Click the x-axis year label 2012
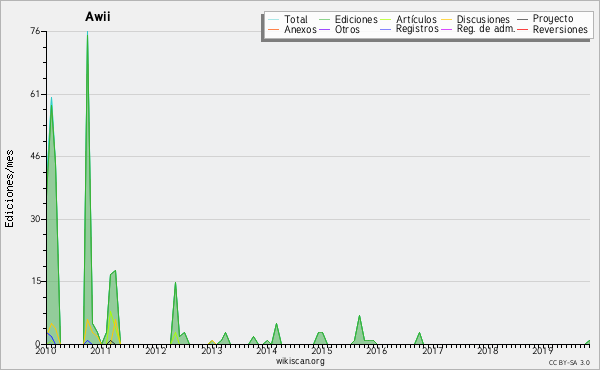This screenshot has height=370, width=600. 156,350
